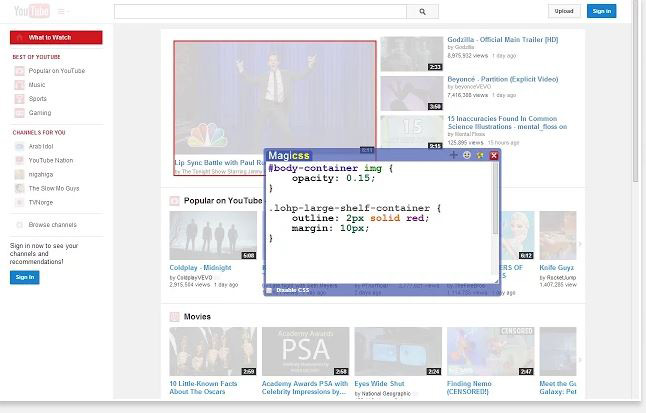The width and height of the screenshot is (646, 413).
Task: Expand Popular shelf with the next arrow
Action: [x=580, y=244]
